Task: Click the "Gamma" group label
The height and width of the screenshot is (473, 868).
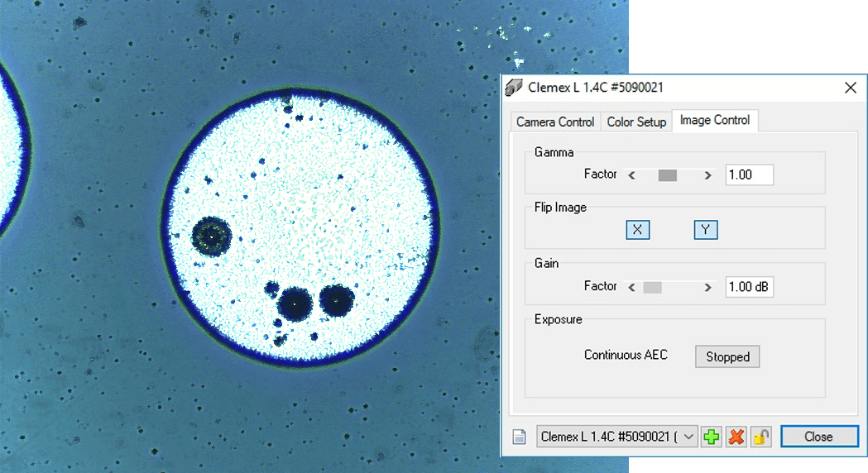Action: (554, 152)
